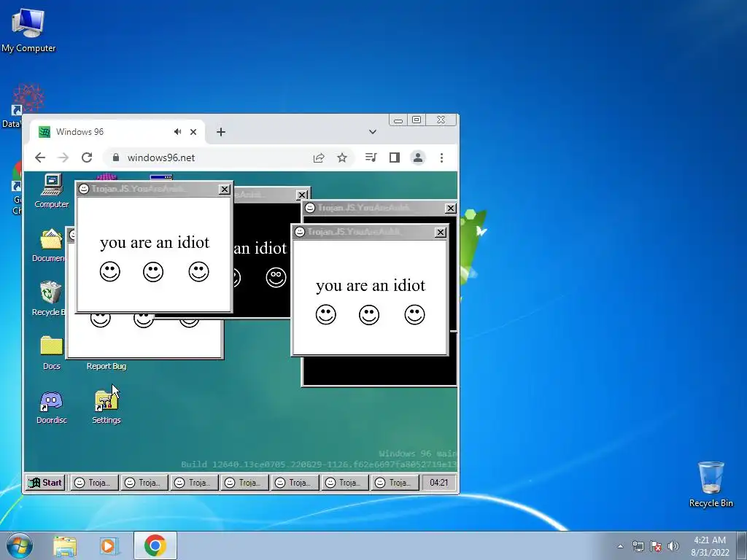
Task: Select the third Troja taskbar item
Action: pyautogui.click(x=194, y=483)
